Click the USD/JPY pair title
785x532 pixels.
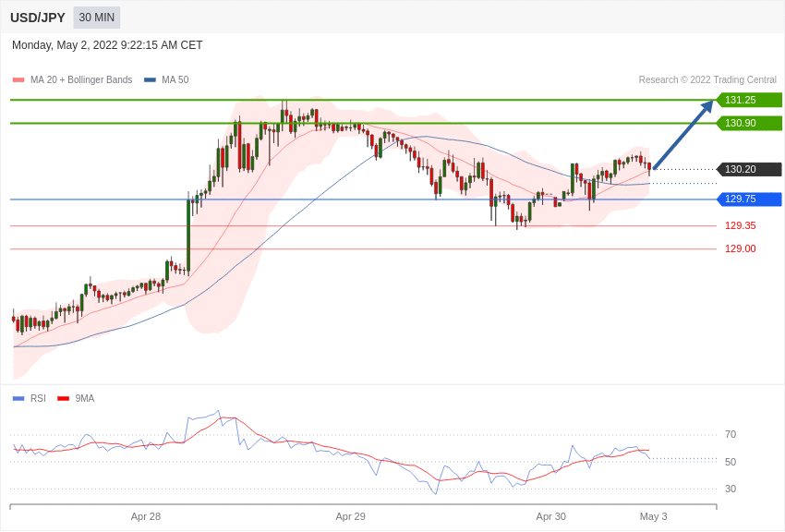(x=38, y=18)
